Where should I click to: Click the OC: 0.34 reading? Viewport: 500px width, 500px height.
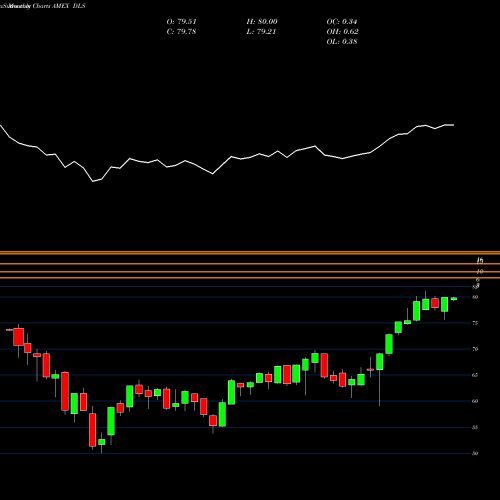(x=342, y=22)
